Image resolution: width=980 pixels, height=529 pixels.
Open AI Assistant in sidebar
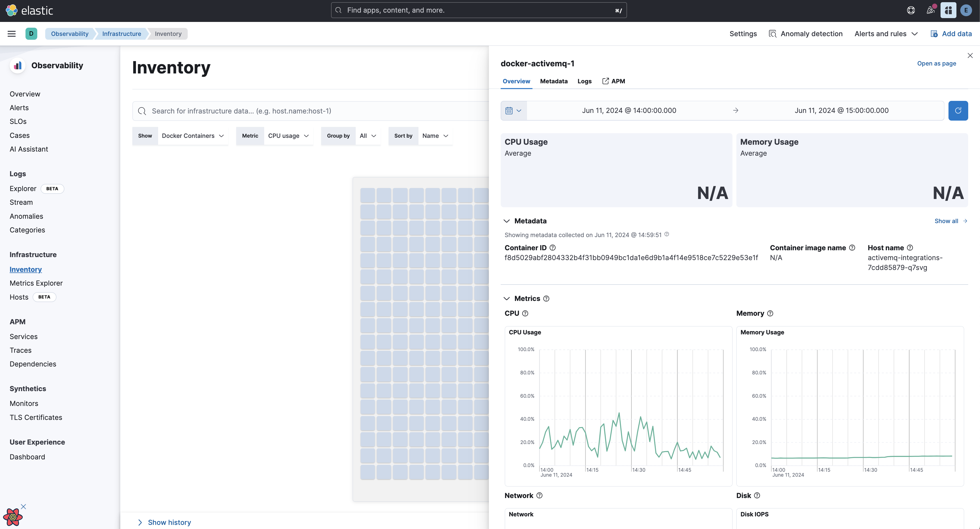coord(29,149)
